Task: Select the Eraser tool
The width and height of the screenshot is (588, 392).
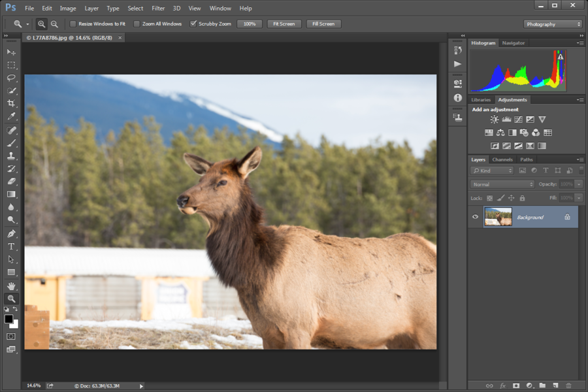Action: 11,181
